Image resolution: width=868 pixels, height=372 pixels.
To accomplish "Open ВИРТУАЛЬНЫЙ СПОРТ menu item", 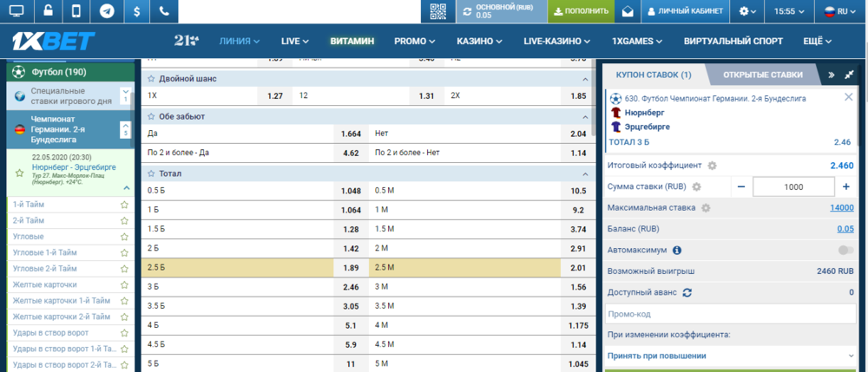I will (733, 41).
